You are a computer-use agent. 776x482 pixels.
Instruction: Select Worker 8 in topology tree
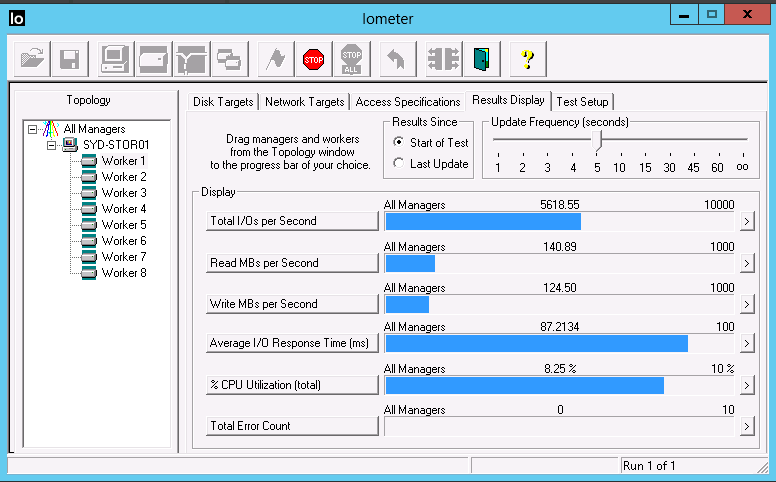point(124,273)
